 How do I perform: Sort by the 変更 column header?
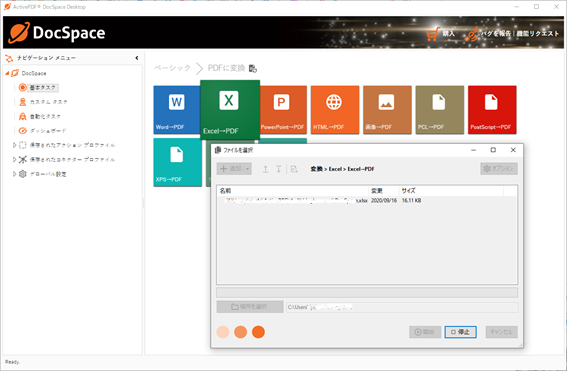pos(384,191)
